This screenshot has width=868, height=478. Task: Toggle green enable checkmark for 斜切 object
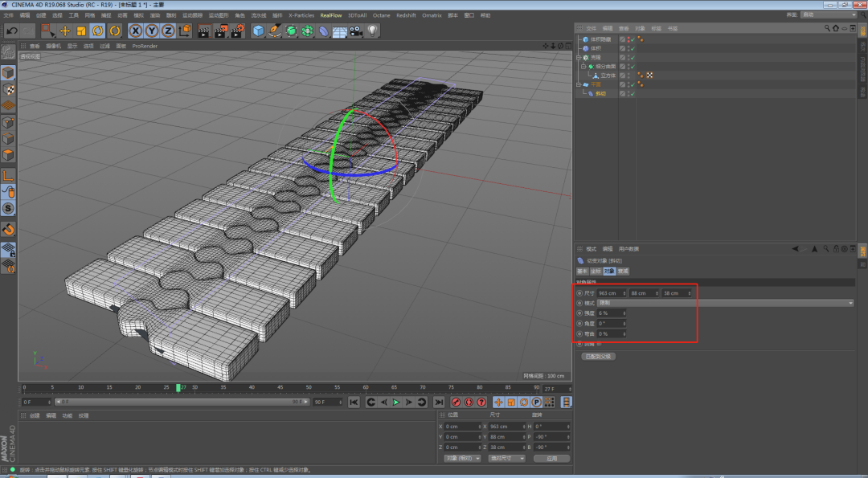(x=633, y=93)
